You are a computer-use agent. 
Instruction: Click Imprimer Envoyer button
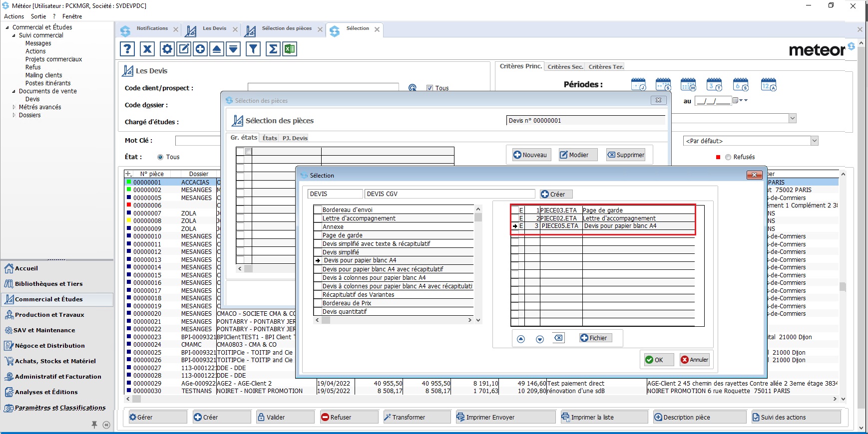click(505, 417)
